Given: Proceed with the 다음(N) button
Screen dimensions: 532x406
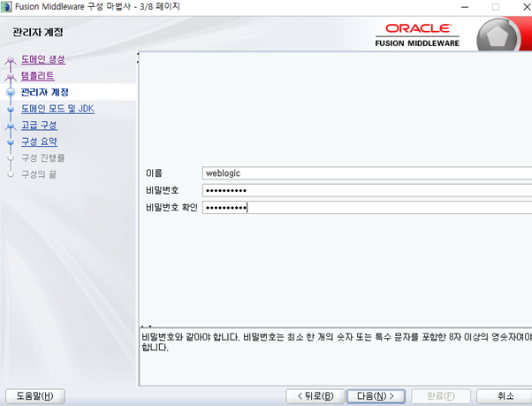Looking at the screenshot, I should coord(376,396).
